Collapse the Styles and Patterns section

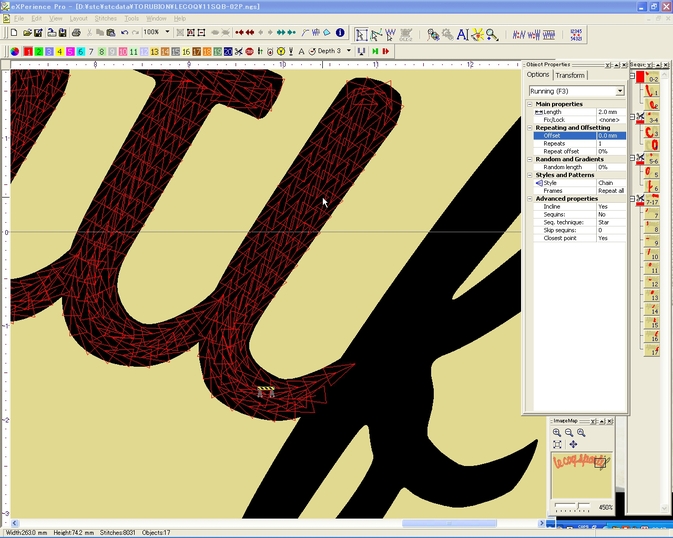[530, 175]
